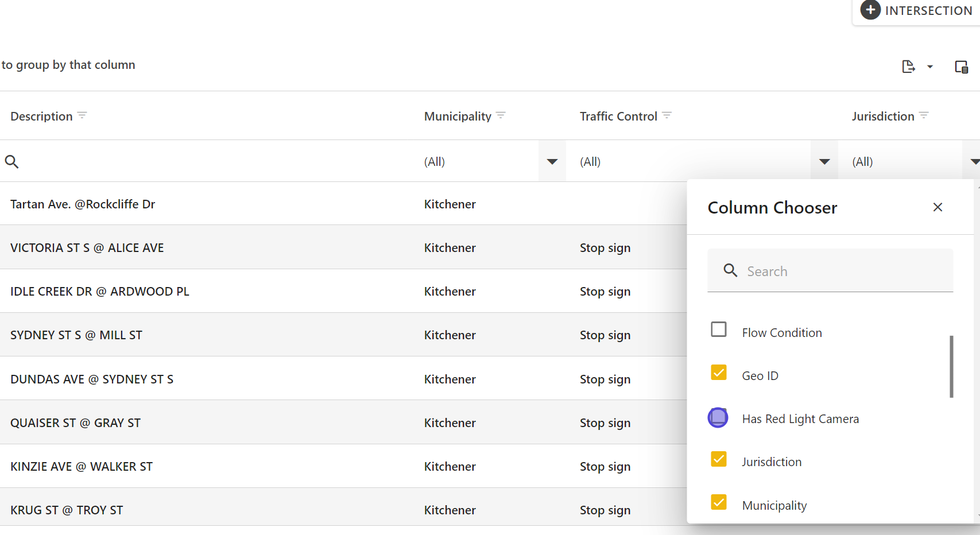
Task: Expand the Municipality filter dropdown
Action: pyautogui.click(x=552, y=162)
